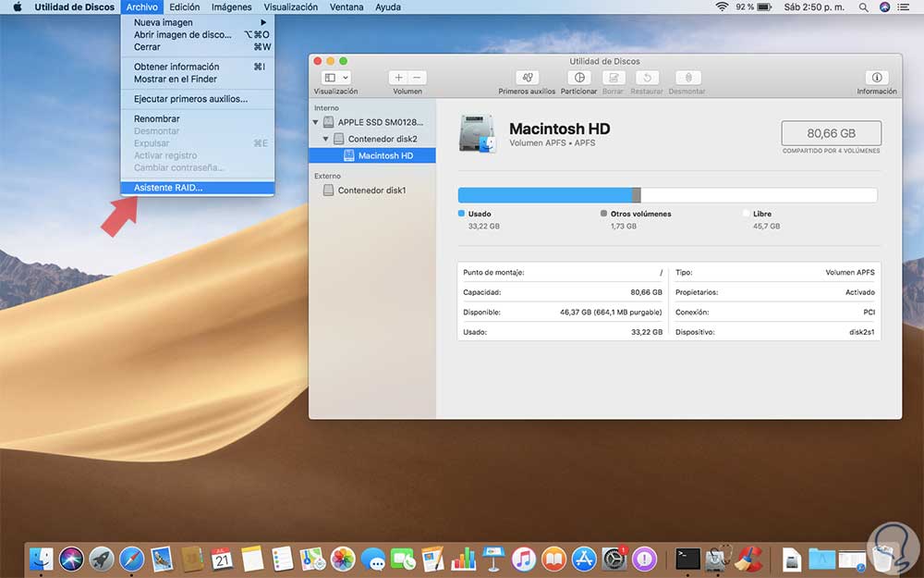Choose Mostrar en el Finder
Screen dimensions: 924x578
click(x=198, y=79)
